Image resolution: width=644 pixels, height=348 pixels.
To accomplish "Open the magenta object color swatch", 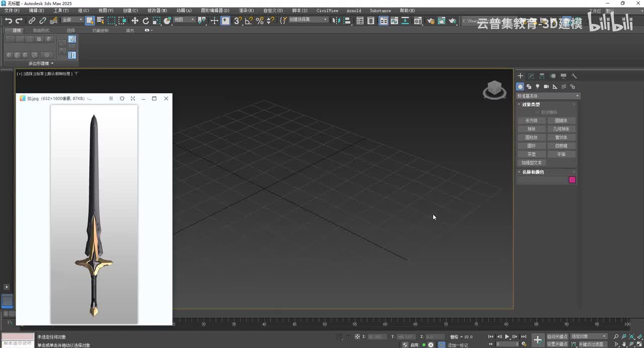I will (x=572, y=180).
